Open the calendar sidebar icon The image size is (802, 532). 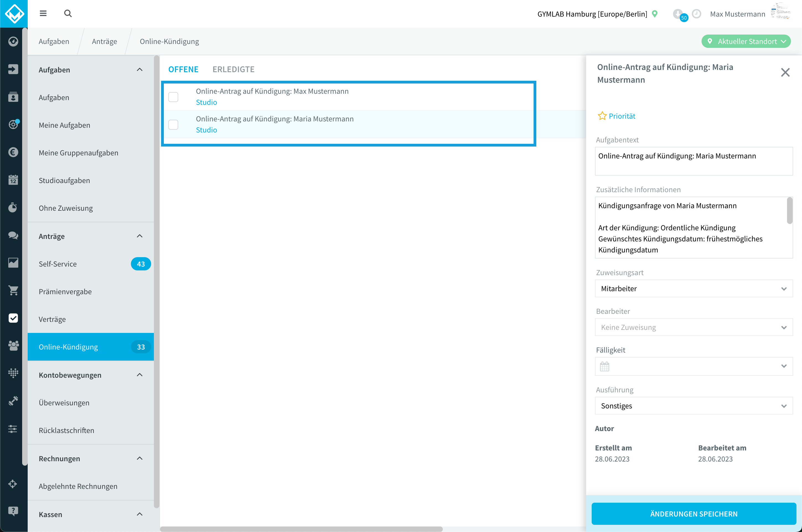coord(13,179)
